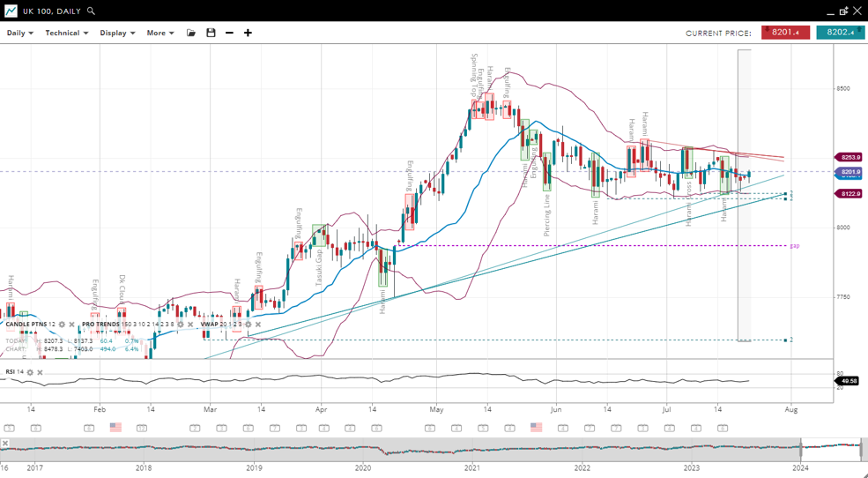Open the RSI indicator settings gear
The width and height of the screenshot is (868, 478).
[x=30, y=372]
